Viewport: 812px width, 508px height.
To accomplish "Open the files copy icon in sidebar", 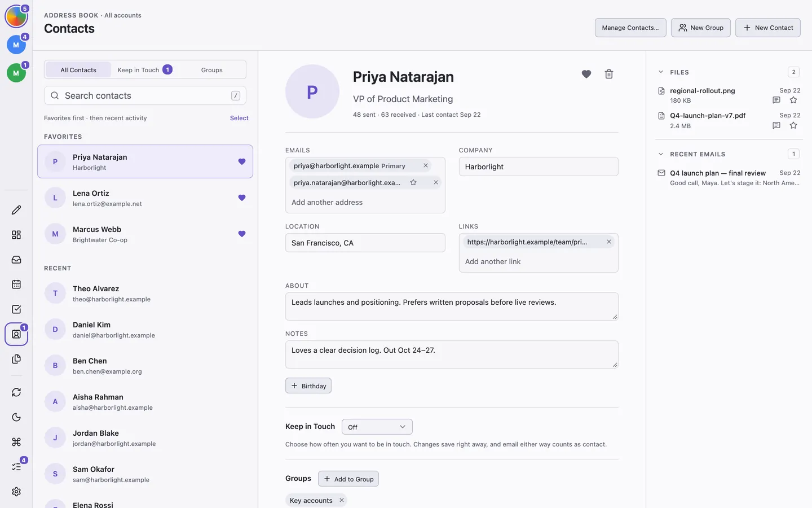I will point(16,359).
